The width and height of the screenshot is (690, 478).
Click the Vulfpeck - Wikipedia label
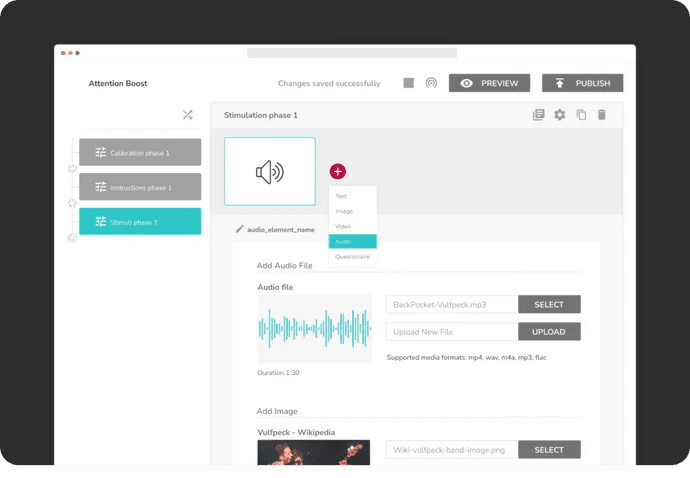296,432
